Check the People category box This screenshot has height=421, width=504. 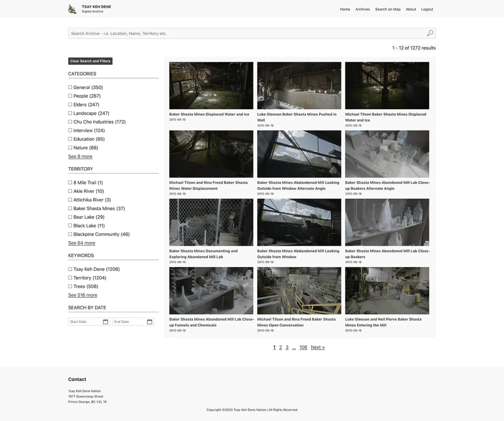pos(70,96)
